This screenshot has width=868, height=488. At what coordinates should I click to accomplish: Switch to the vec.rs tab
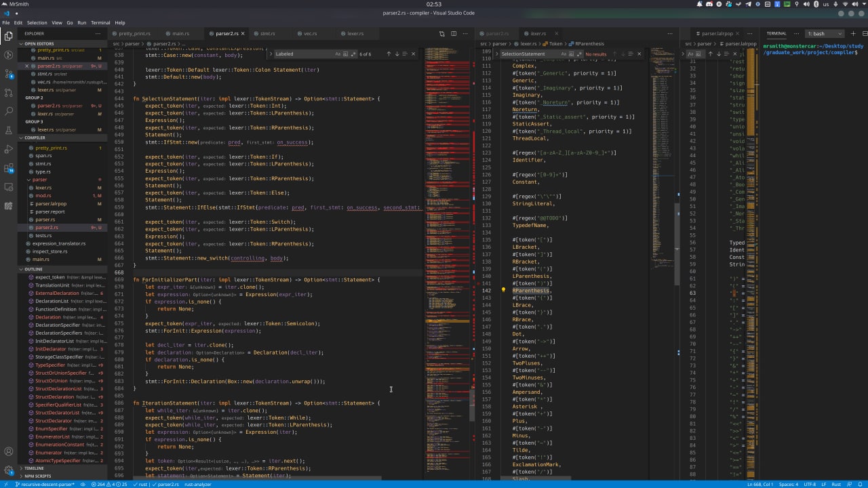click(x=310, y=33)
